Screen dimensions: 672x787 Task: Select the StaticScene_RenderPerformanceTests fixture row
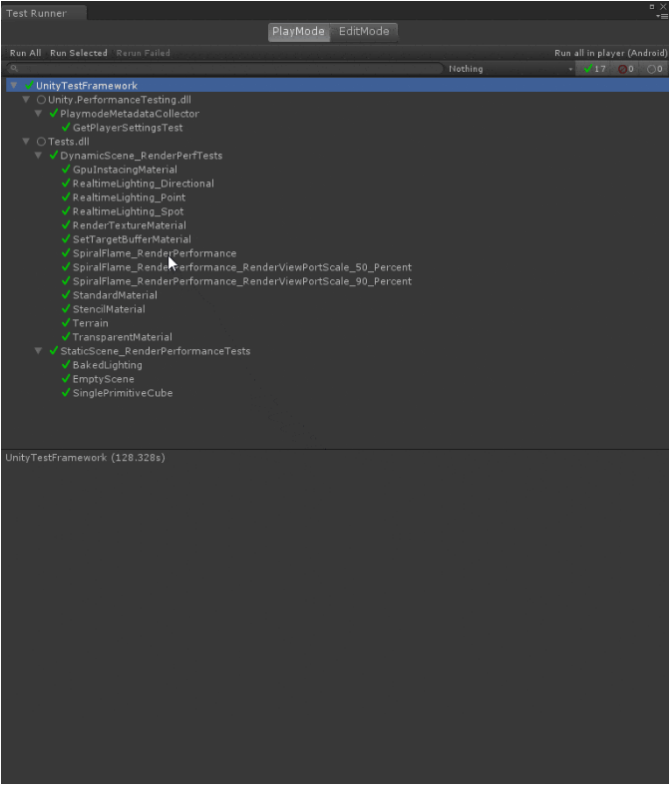(x=337, y=351)
